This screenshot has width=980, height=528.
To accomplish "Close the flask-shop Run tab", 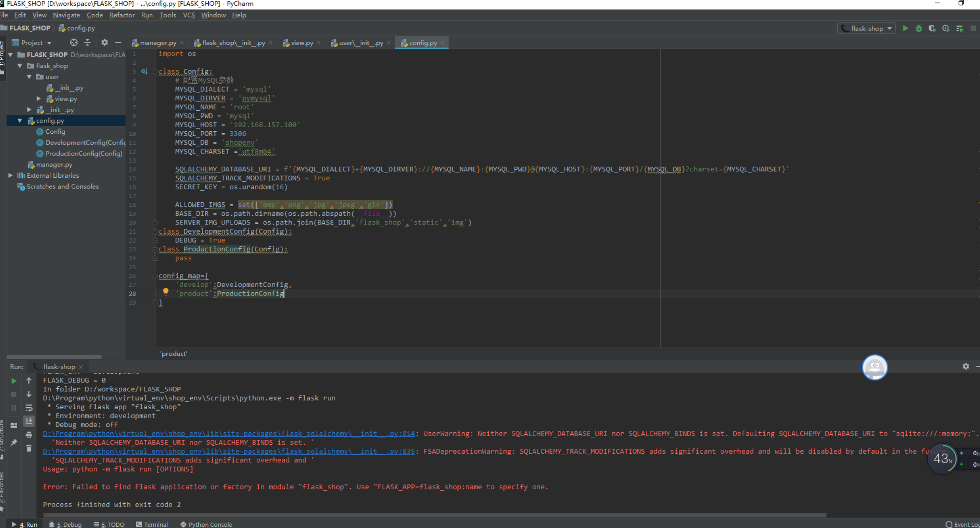I will click(81, 367).
